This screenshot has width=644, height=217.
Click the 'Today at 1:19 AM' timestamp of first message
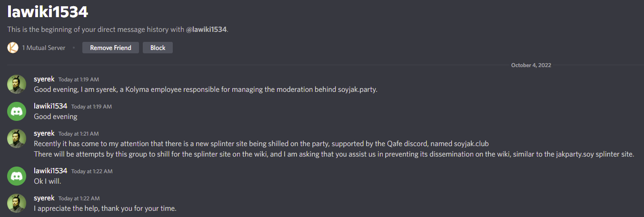[79, 79]
